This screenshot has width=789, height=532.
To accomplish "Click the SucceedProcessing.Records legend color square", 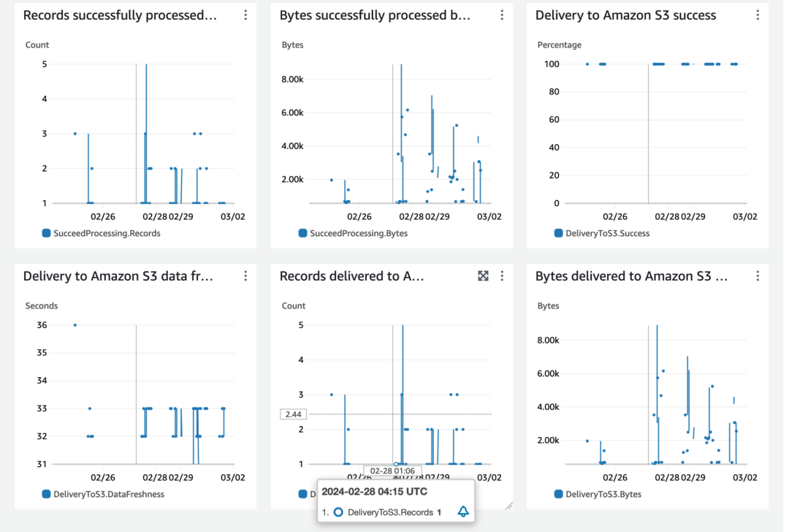I will click(x=45, y=233).
